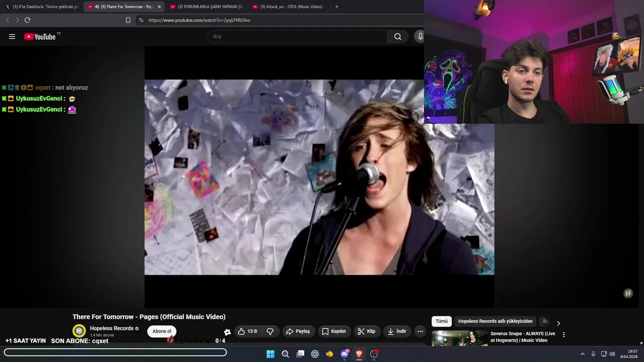Image resolution: width=644 pixels, height=362 pixels.
Task: Switch to the YORUMLARLA ŞARKI YAPMAK tab
Action: [206, 7]
